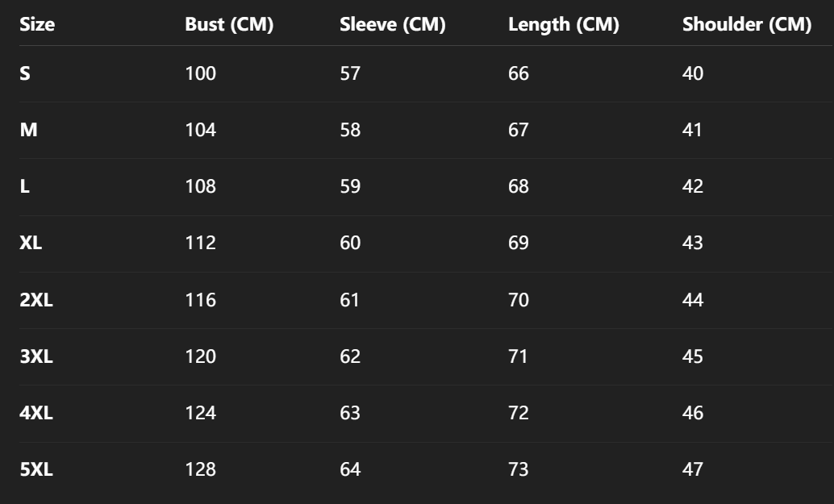Click the Bust (CM) column header
This screenshot has height=504, width=834.
pyautogui.click(x=229, y=25)
